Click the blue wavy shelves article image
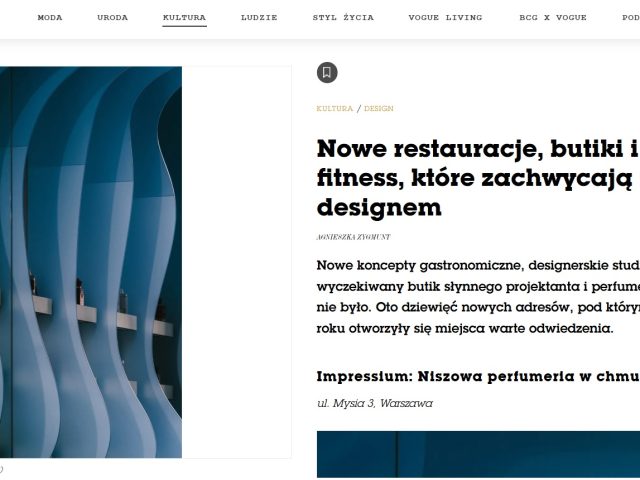The image size is (640, 480). (91, 262)
